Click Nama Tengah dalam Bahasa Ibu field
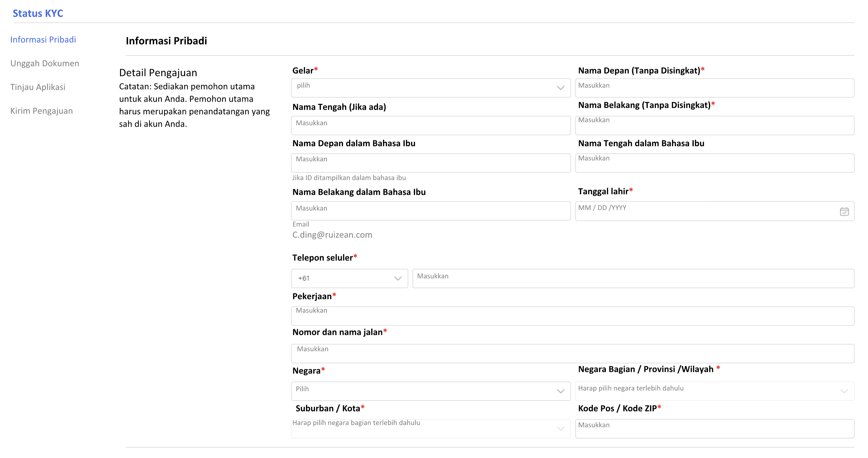The height and width of the screenshot is (458, 868). (715, 163)
